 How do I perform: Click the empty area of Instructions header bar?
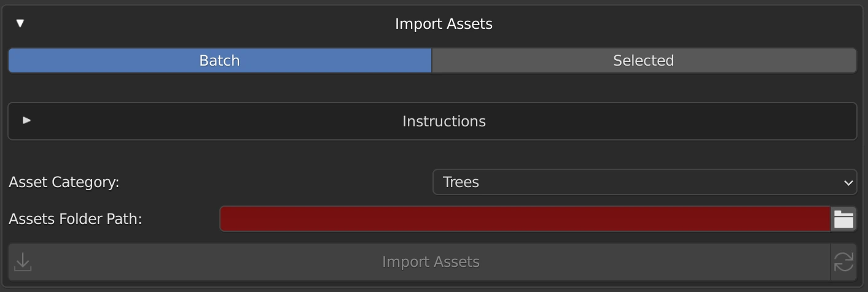pyautogui.click(x=676, y=121)
